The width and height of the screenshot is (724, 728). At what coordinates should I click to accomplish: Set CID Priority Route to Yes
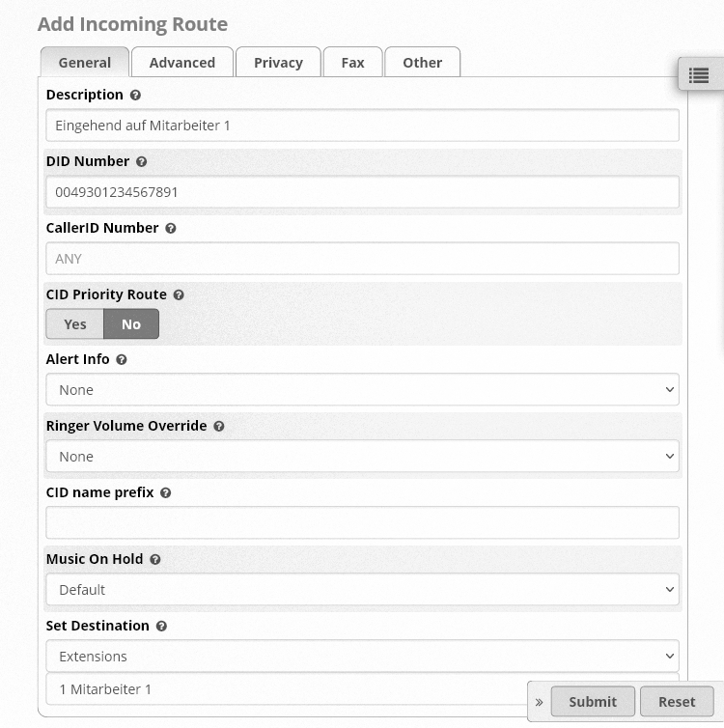74,324
